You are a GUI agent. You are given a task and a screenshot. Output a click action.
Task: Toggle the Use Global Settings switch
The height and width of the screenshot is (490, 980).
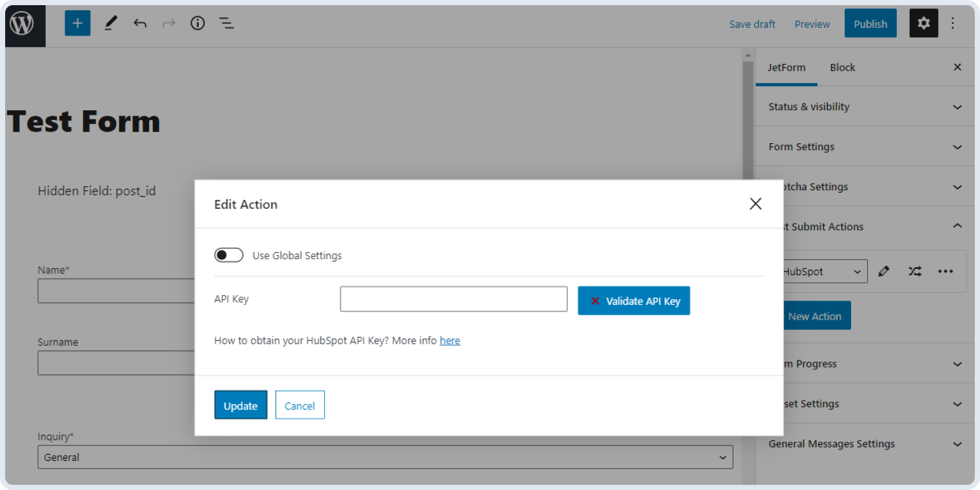click(x=229, y=255)
